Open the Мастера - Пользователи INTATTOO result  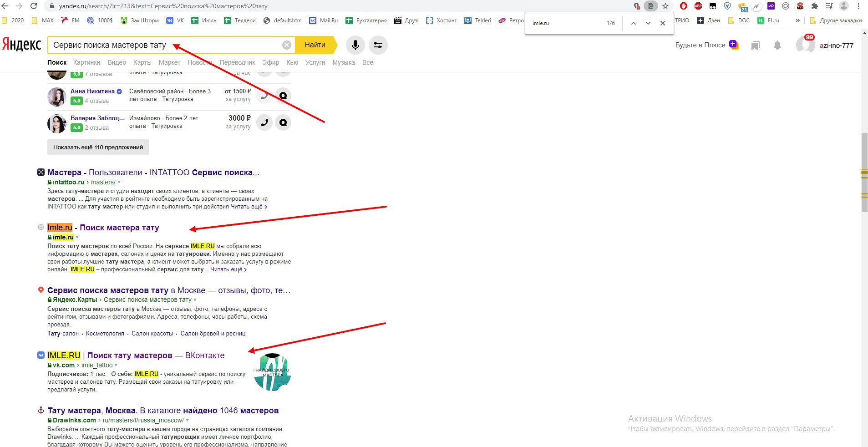tap(153, 173)
